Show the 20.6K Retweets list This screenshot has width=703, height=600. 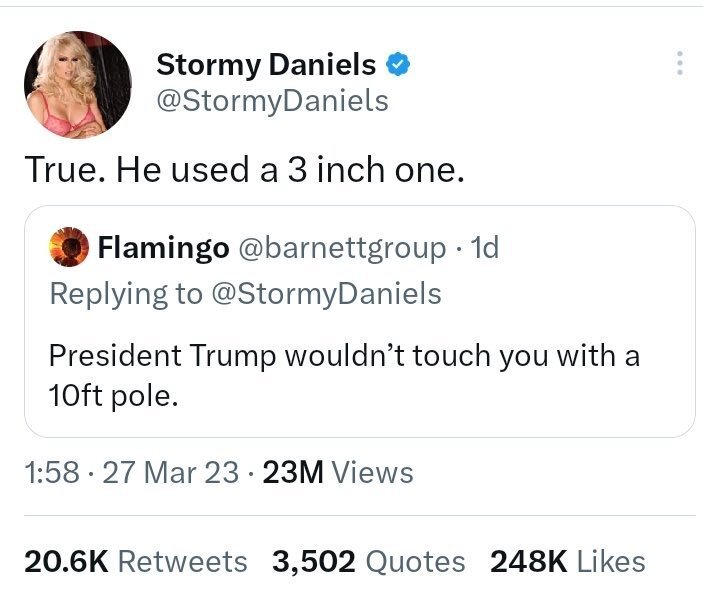tap(135, 561)
